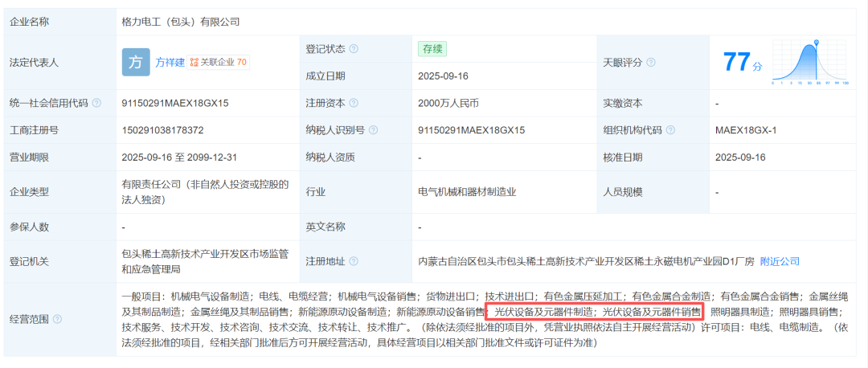Click 光伏设备及元器件制造 in business scope
Viewport: 868px width, 368px height.
pos(542,312)
